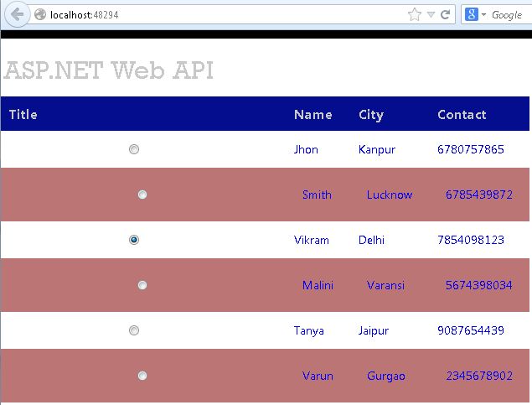
Task: Click the city Gurgao
Action: [x=385, y=376]
